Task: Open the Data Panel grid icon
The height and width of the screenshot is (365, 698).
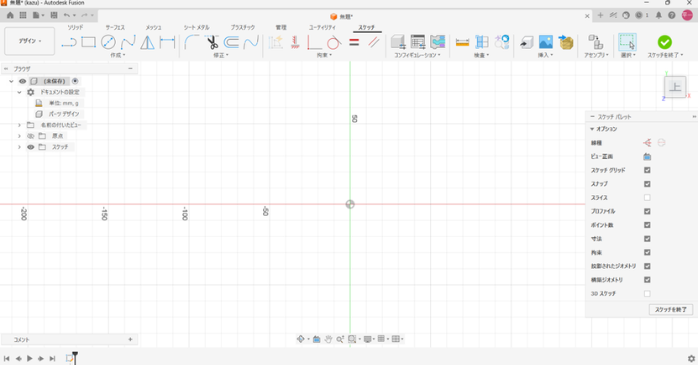Action: [x=23, y=15]
